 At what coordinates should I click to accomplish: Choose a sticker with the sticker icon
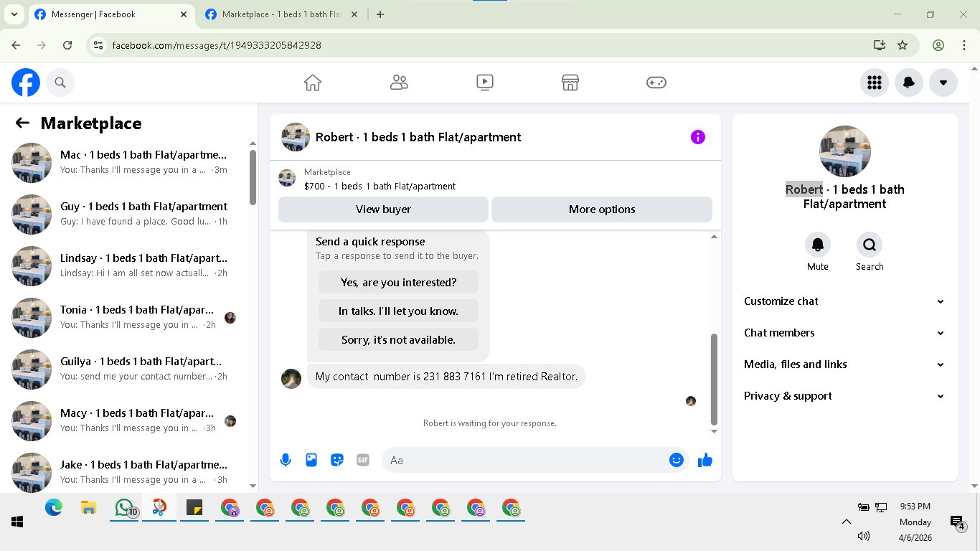[x=337, y=460]
